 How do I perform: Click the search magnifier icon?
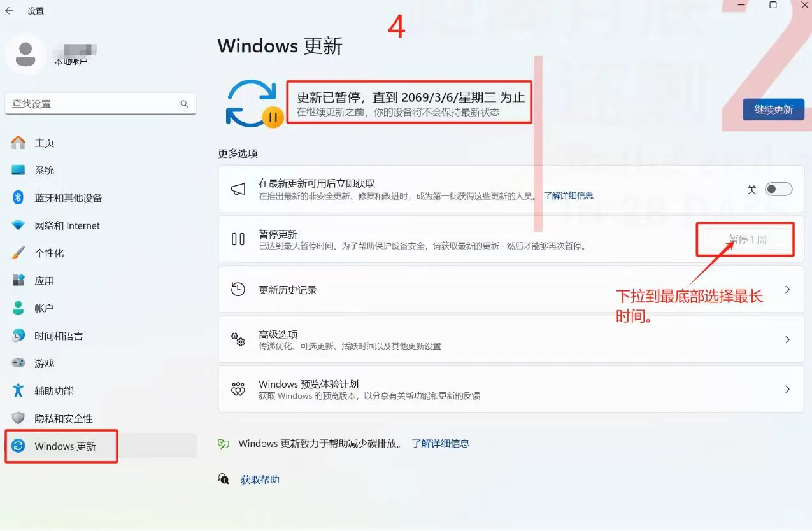[184, 104]
